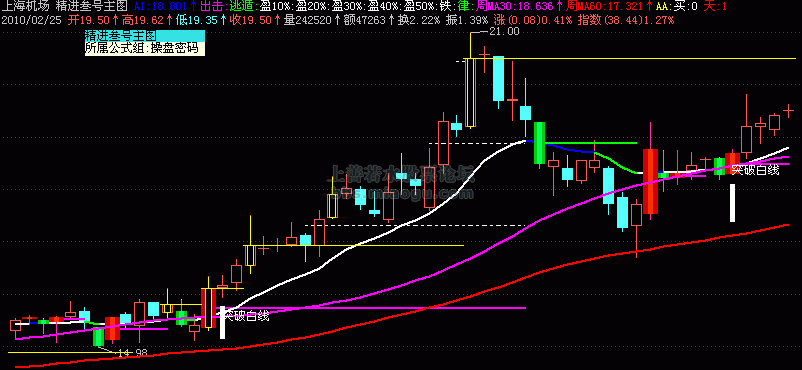This screenshot has height=370, width=802.
Task: Select the 精进叁号主图 indicator title in header
Action: [92, 7]
